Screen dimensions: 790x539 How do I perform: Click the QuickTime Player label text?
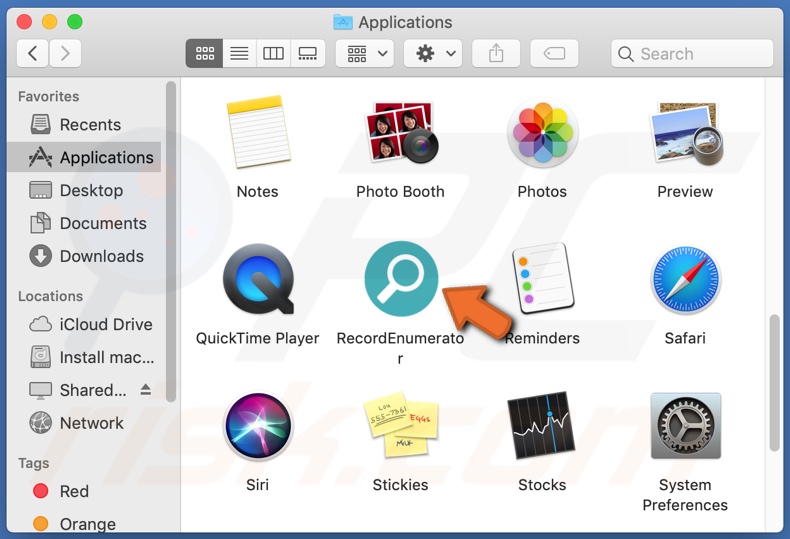pos(257,339)
